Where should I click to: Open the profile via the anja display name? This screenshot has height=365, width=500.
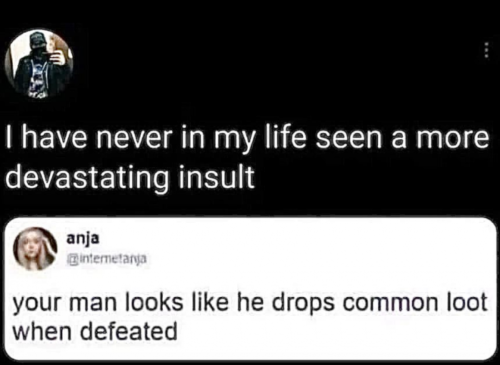[83, 239]
